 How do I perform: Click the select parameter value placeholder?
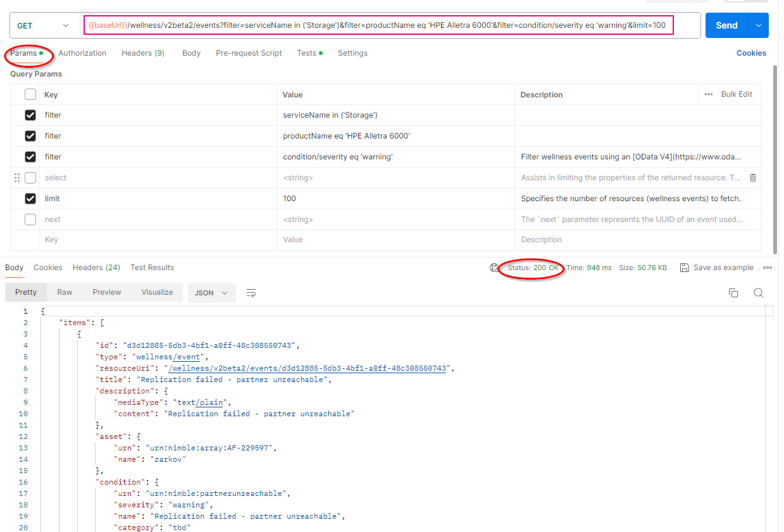(298, 178)
